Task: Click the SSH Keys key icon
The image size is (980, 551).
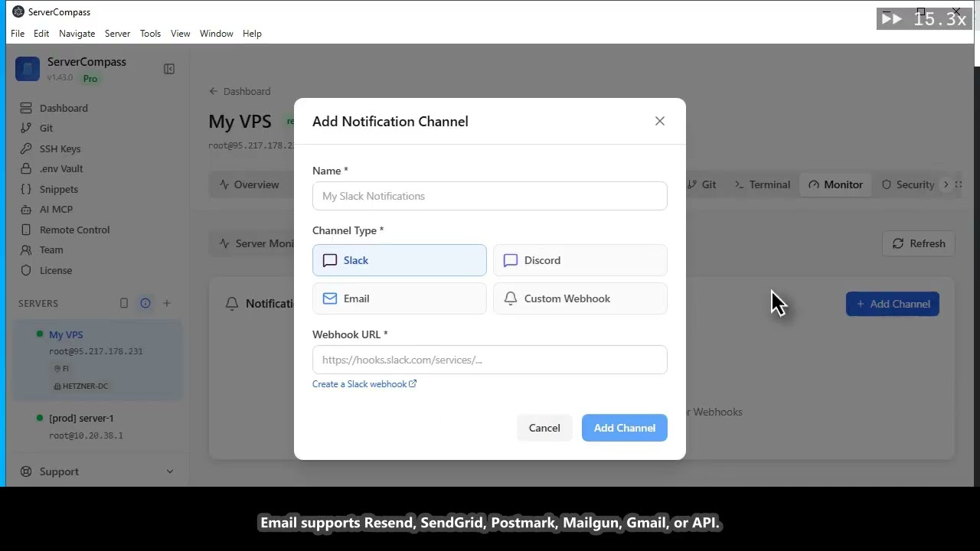Action: (x=26, y=148)
